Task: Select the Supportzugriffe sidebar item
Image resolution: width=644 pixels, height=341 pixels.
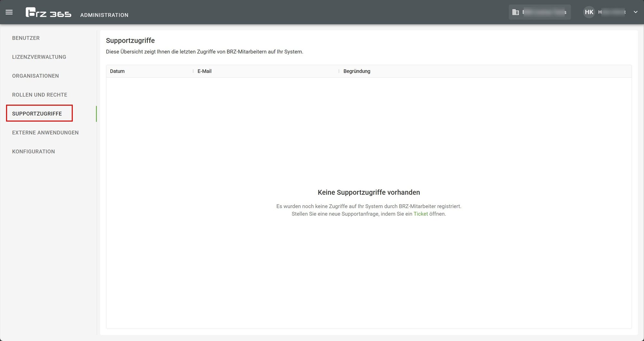Action: (x=37, y=114)
